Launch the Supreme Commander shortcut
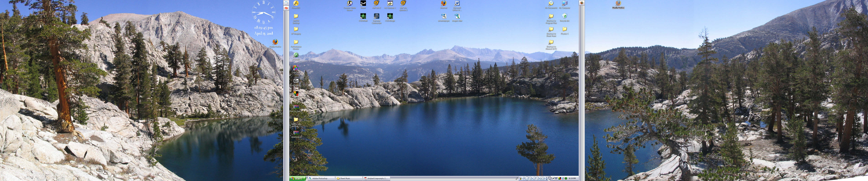 pos(376,17)
